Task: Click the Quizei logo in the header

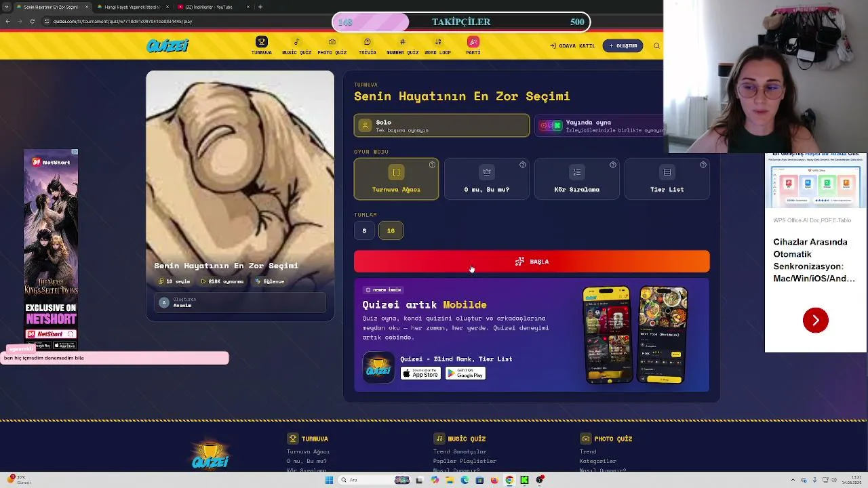Action: (x=167, y=45)
